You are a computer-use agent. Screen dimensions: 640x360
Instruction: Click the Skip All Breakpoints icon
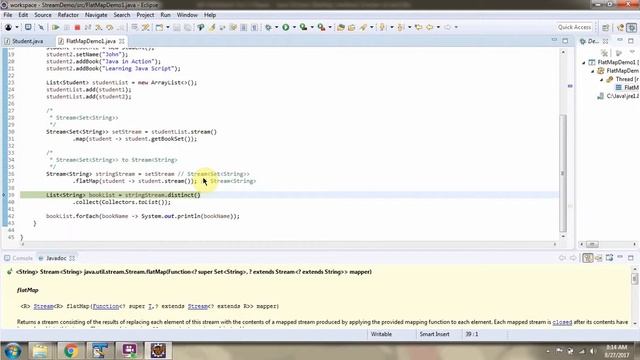point(41,27)
